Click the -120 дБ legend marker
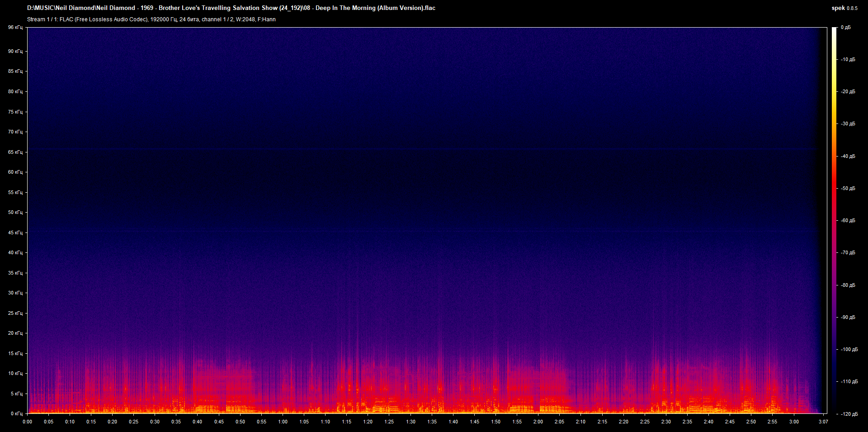Viewport: 868px width, 432px height. click(x=849, y=413)
